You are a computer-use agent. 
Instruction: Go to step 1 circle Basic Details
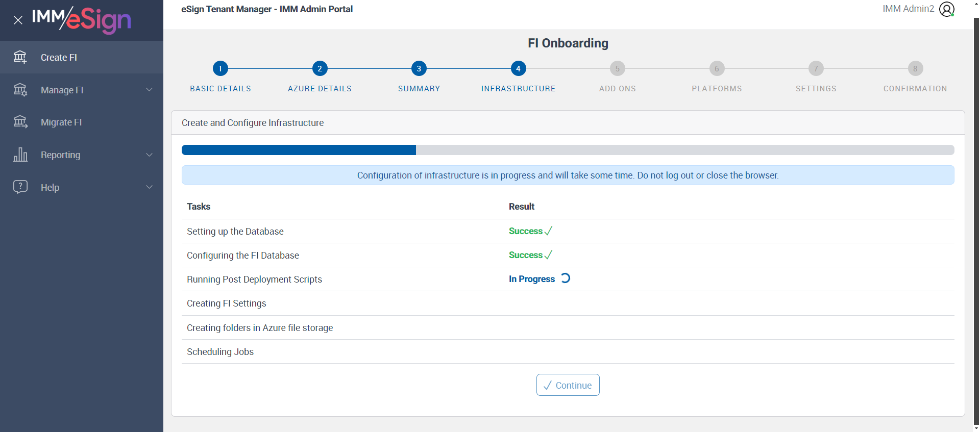(220, 68)
